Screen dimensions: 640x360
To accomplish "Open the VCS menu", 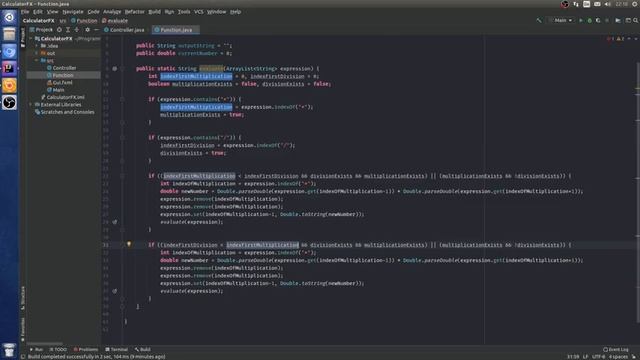I will pyautogui.click(x=198, y=12).
